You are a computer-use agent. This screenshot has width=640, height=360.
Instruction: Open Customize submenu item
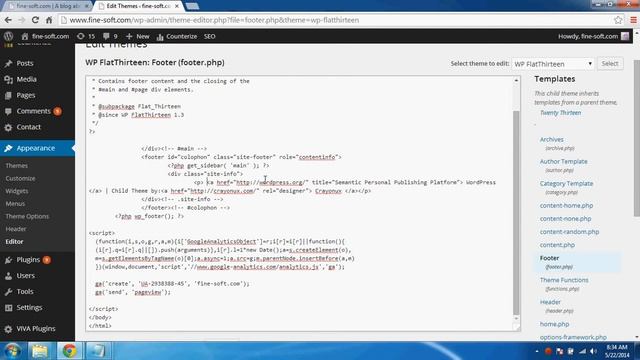20,178
